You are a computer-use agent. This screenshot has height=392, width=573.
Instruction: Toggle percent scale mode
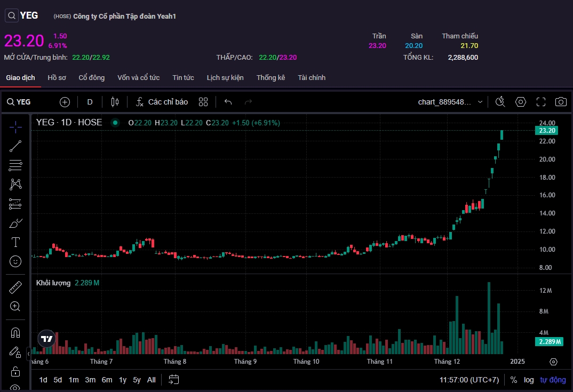point(514,380)
